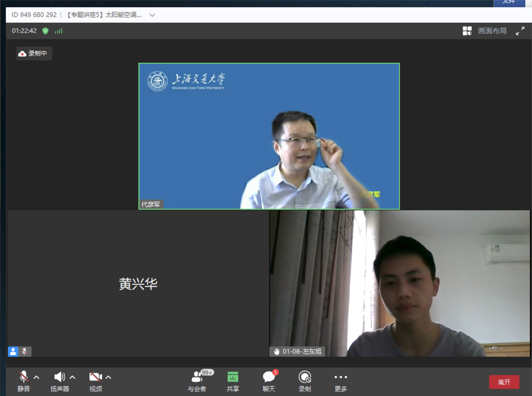
Task: Select the 黄兴华 participant tile
Action: coord(138,284)
